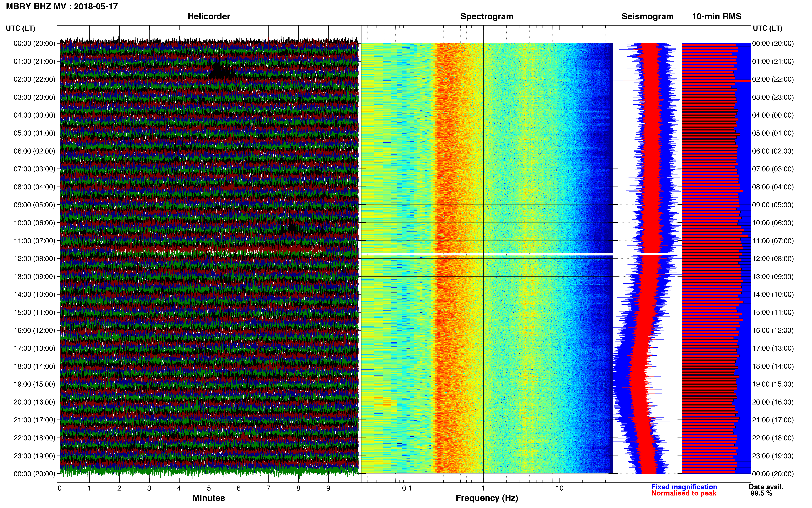
Task: Click the 10 Hz frequency tick label
Action: click(x=559, y=488)
